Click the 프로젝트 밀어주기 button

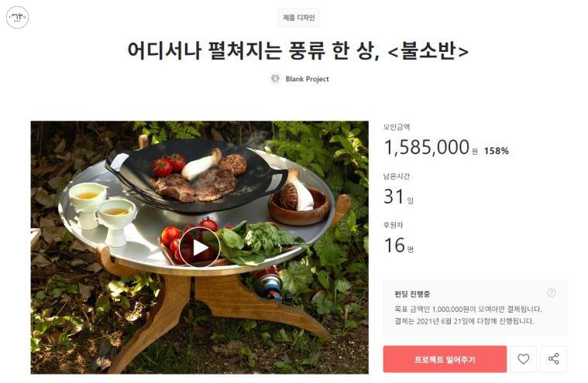coord(445,359)
